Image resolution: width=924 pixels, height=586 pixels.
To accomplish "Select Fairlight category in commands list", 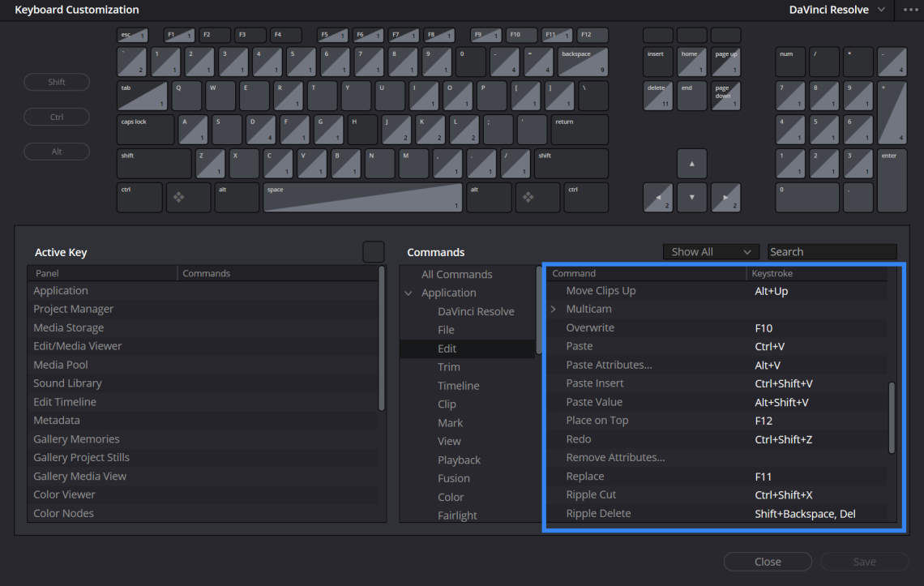I will 457,515.
